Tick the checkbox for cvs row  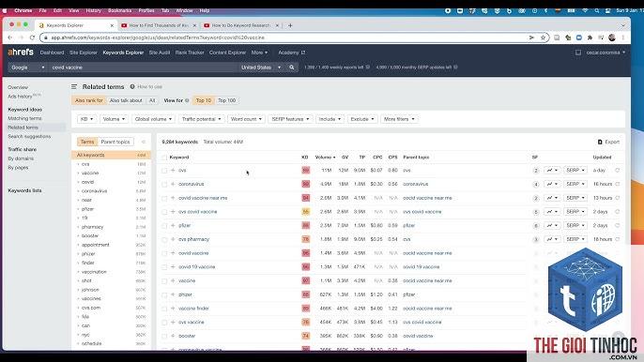(x=164, y=171)
